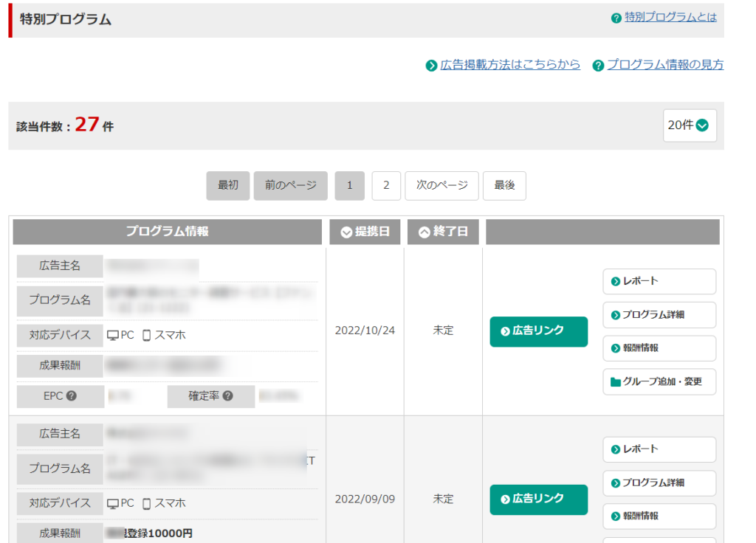Viewport: 756px width, 543px height.
Task: Select page 1 in pagination
Action: 349,185
